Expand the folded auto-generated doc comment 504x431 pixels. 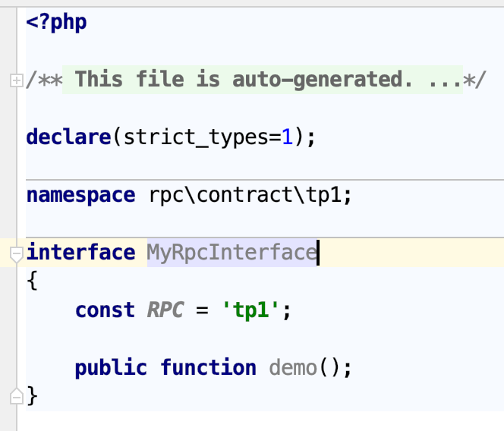[x=17, y=80]
